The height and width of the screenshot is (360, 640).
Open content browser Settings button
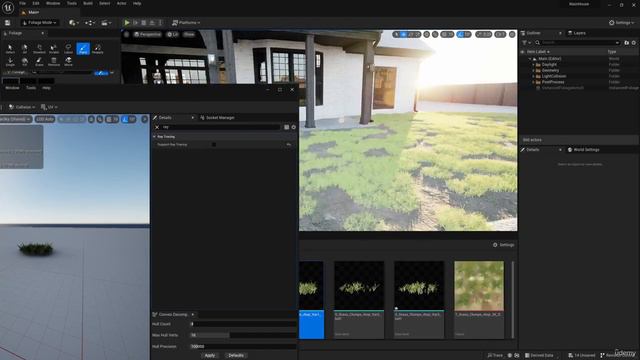(504, 245)
